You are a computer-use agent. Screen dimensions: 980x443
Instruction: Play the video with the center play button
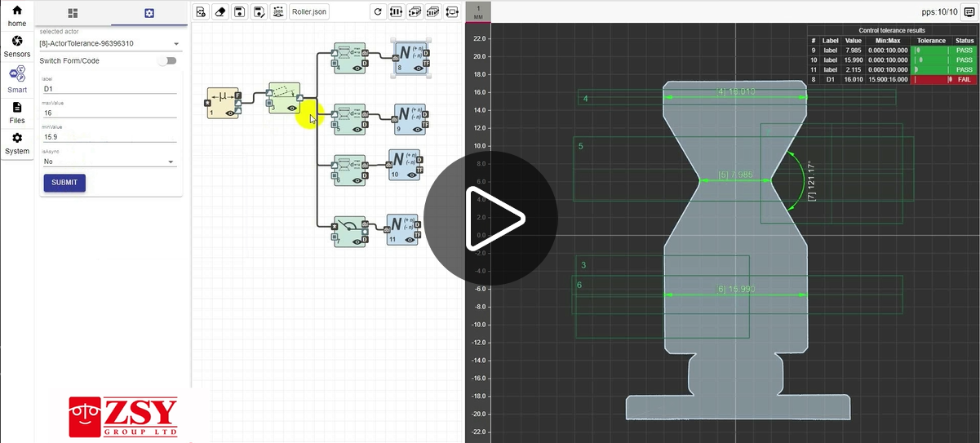click(x=490, y=219)
